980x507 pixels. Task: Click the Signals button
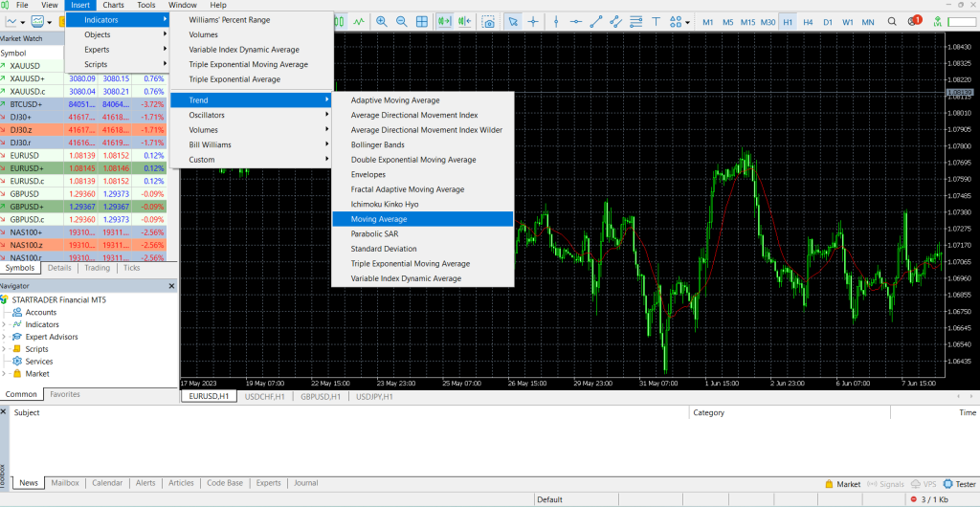pyautogui.click(x=886, y=484)
